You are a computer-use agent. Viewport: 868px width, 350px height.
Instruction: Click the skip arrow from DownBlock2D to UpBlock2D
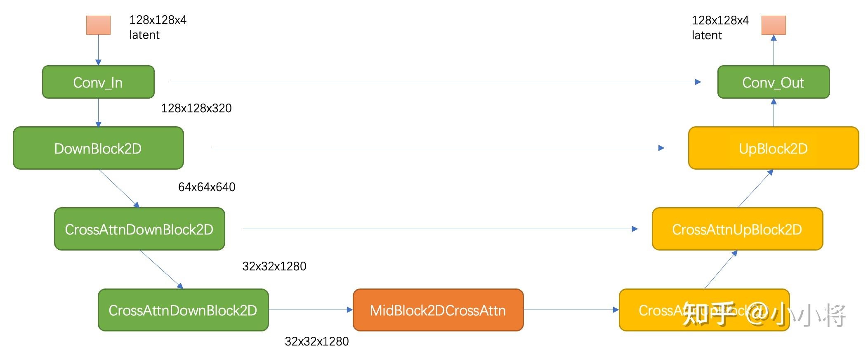click(437, 148)
